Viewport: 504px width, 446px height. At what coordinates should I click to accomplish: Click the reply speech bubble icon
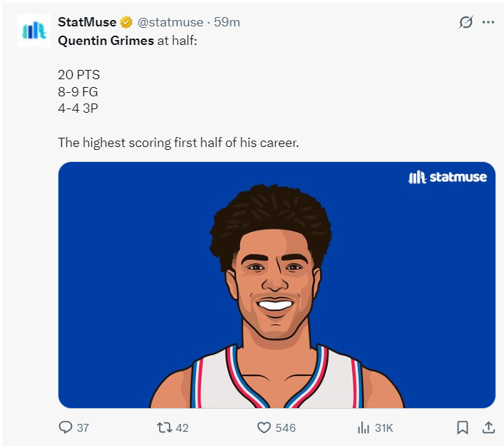pos(66,427)
